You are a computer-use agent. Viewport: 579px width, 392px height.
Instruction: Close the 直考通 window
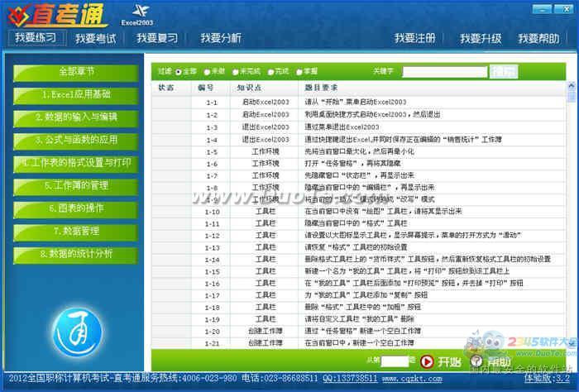tap(564, 9)
